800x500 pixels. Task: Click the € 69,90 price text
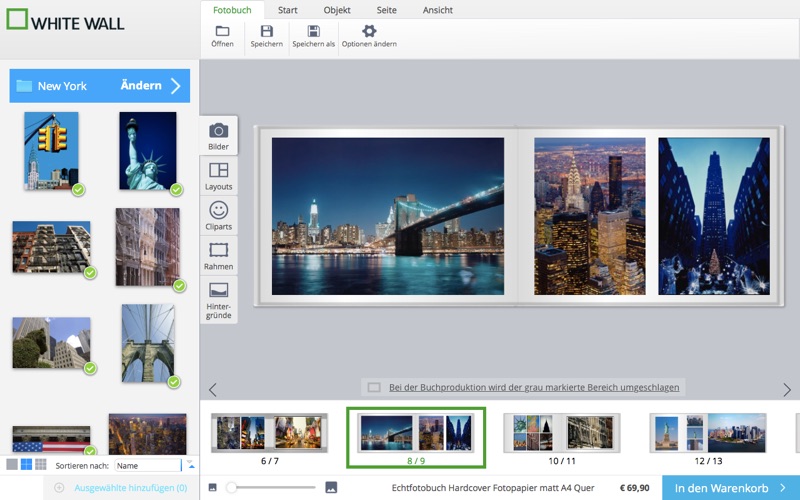(635, 488)
